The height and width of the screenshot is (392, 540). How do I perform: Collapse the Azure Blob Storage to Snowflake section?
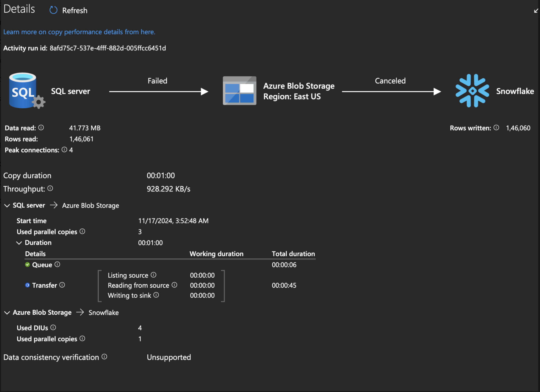click(x=7, y=312)
